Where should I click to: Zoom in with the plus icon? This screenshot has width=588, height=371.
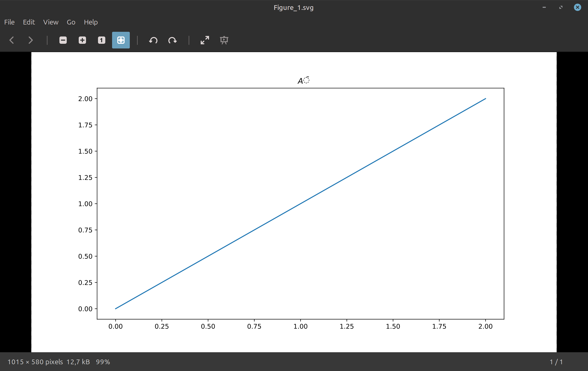tap(82, 40)
